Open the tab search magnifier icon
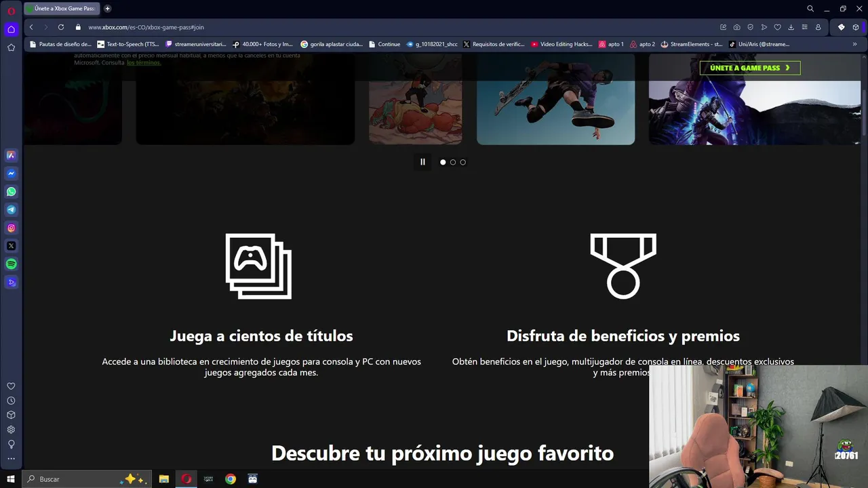This screenshot has height=488, width=868. (x=810, y=9)
